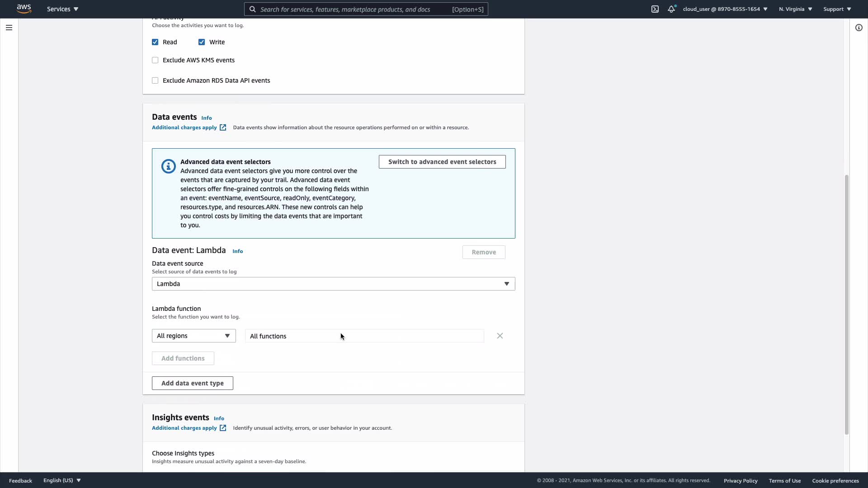Click external link icon beside Data events charges
Screen dimensions: 868x488
point(223,127)
